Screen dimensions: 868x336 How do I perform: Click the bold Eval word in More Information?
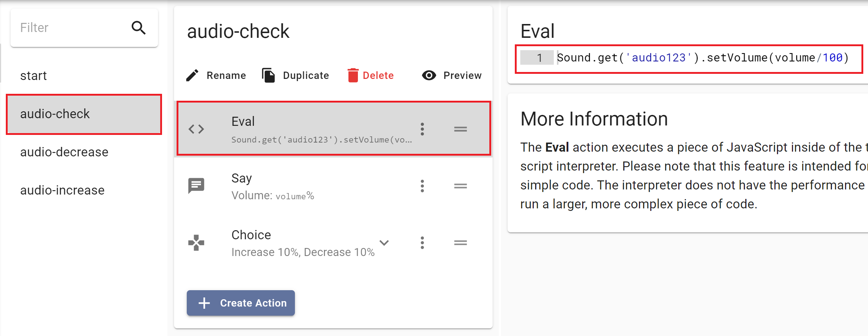click(x=557, y=147)
